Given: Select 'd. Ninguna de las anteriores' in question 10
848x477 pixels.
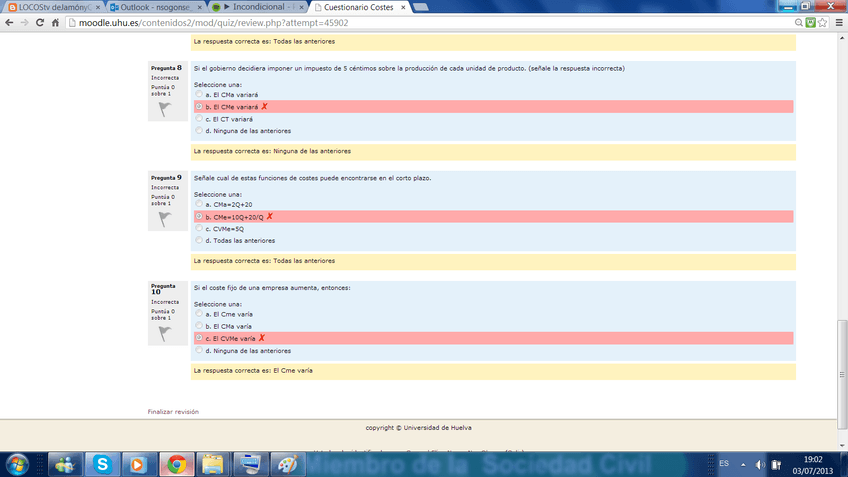Looking at the screenshot, I should coord(199,351).
